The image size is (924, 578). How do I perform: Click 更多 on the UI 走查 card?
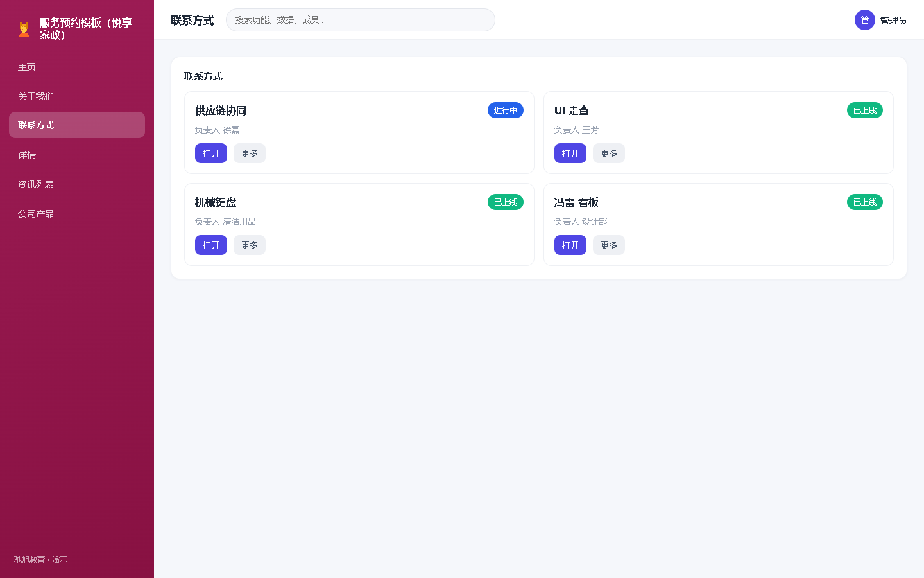point(609,153)
